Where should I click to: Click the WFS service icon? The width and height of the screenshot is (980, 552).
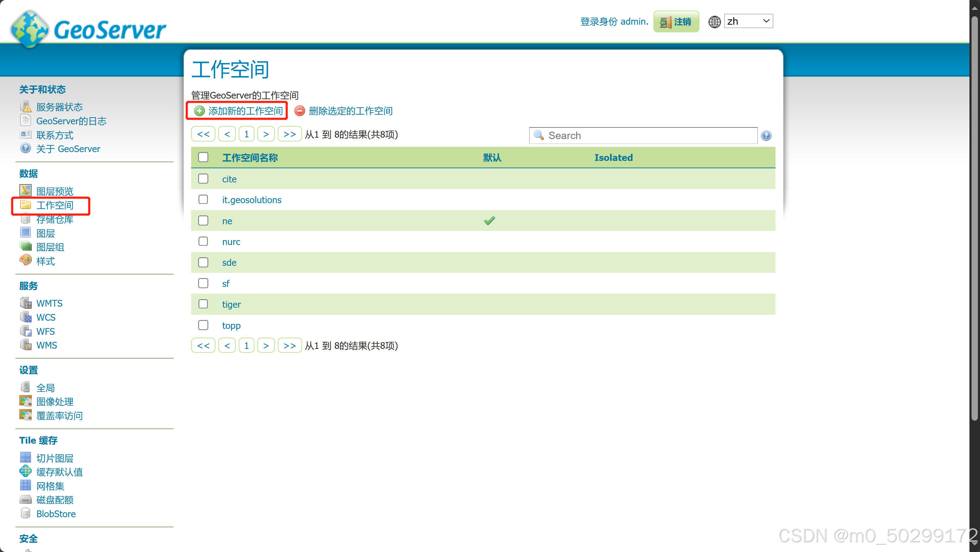click(x=25, y=331)
